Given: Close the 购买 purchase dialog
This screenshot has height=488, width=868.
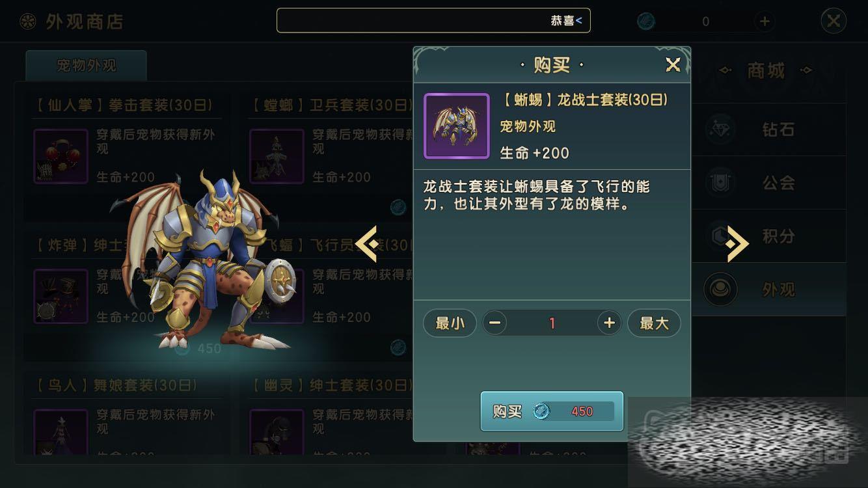Looking at the screenshot, I should [673, 64].
